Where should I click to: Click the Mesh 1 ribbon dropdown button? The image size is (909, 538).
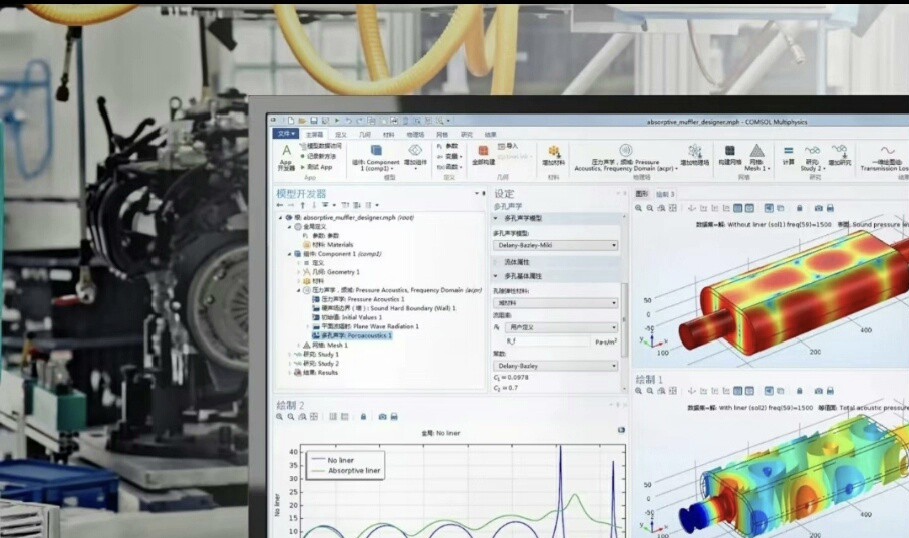tap(757, 157)
